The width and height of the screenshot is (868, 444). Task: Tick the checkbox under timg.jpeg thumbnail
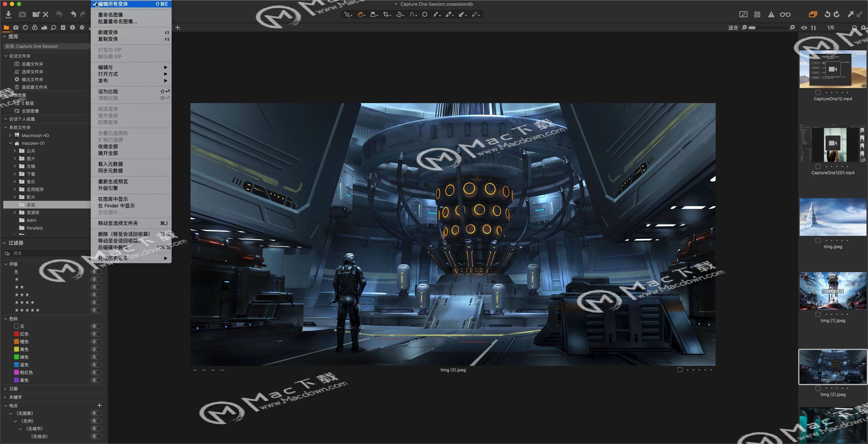point(818,240)
